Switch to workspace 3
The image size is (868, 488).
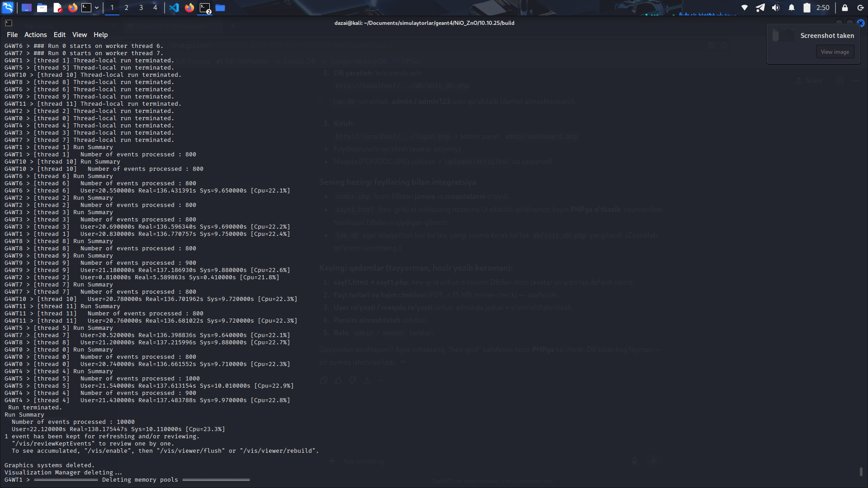point(141,8)
